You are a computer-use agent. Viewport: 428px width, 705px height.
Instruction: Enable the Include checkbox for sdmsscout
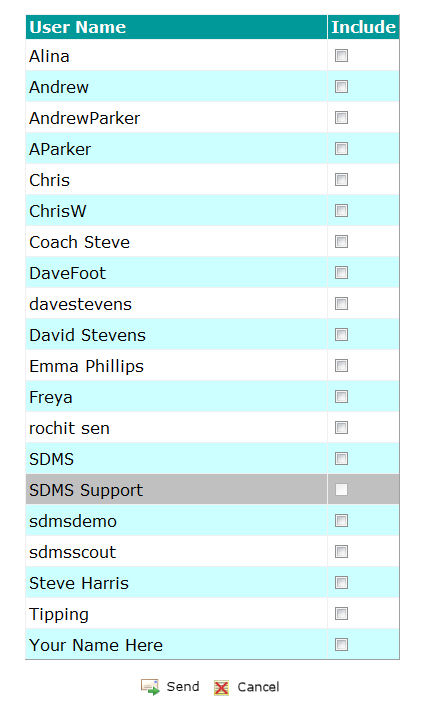click(x=341, y=552)
